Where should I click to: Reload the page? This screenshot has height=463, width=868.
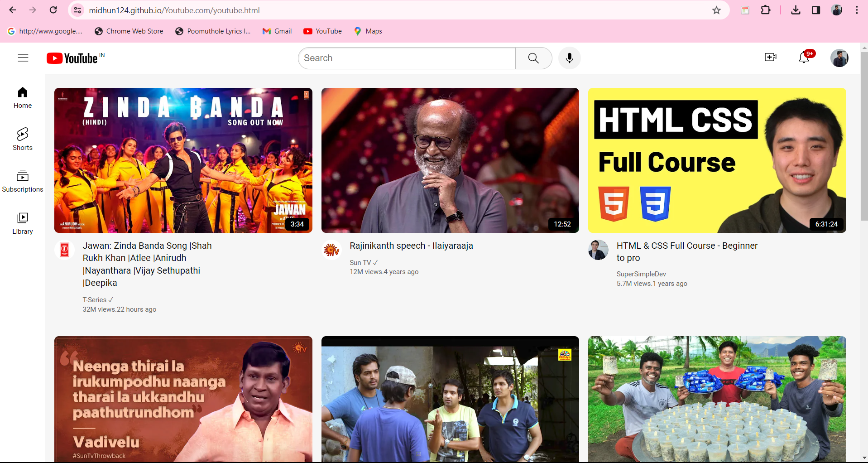(53, 10)
